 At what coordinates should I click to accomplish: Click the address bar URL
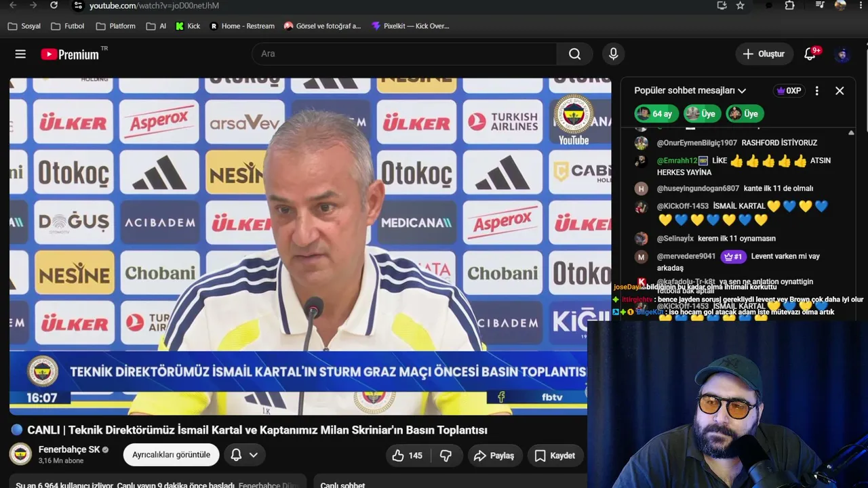[x=154, y=5]
